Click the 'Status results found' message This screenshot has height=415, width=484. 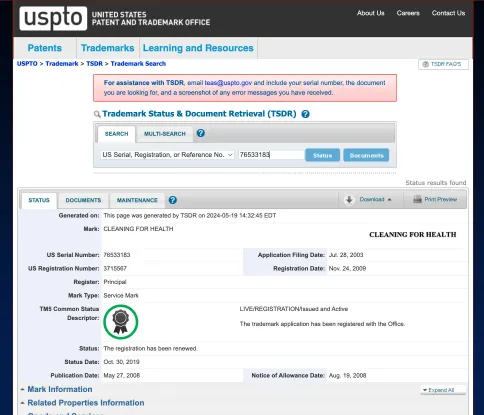[x=436, y=183]
